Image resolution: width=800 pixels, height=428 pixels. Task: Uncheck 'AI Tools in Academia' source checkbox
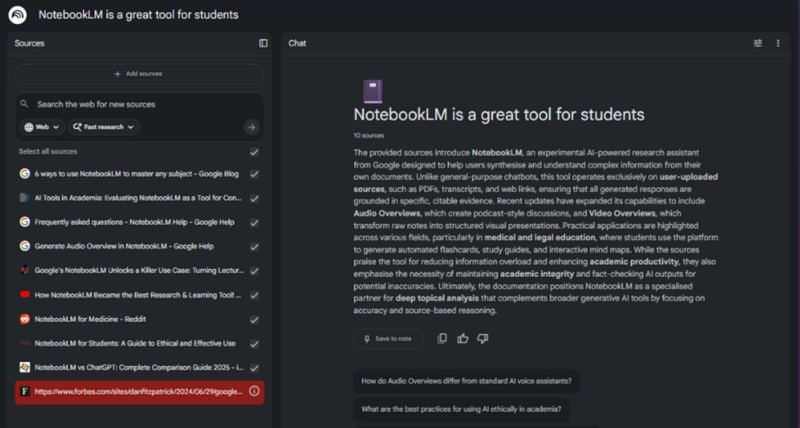click(254, 198)
